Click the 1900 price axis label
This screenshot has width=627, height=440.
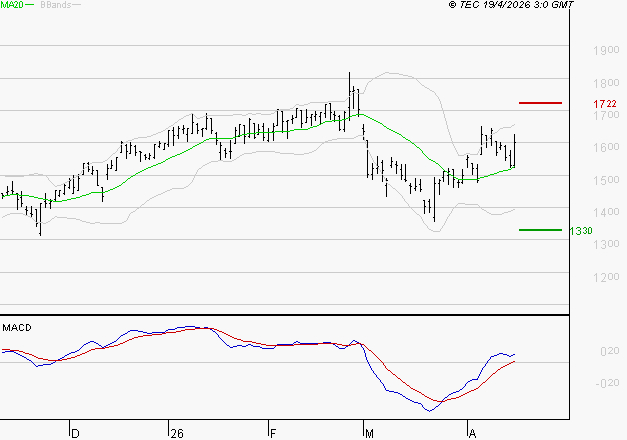[604, 50]
